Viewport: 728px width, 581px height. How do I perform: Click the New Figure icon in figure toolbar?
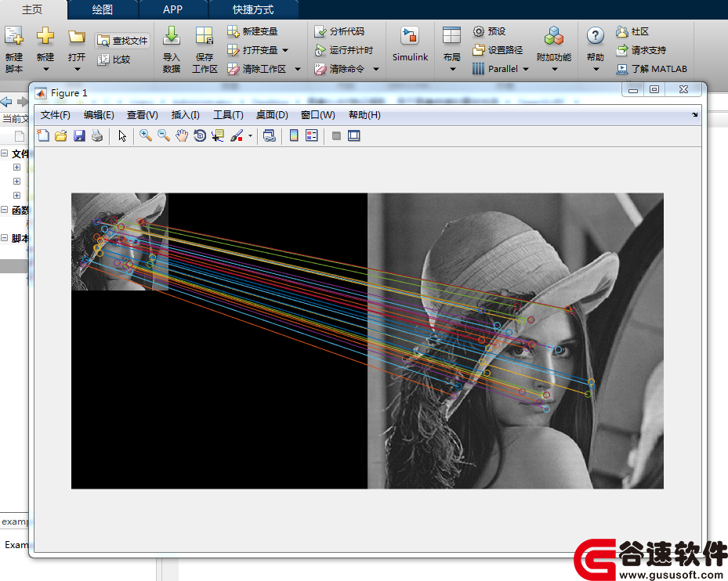click(43, 135)
